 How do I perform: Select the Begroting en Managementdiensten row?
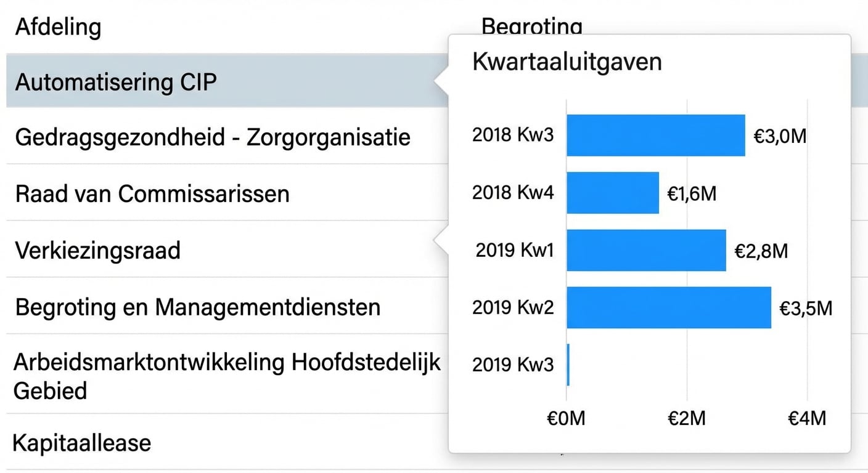[x=197, y=307]
